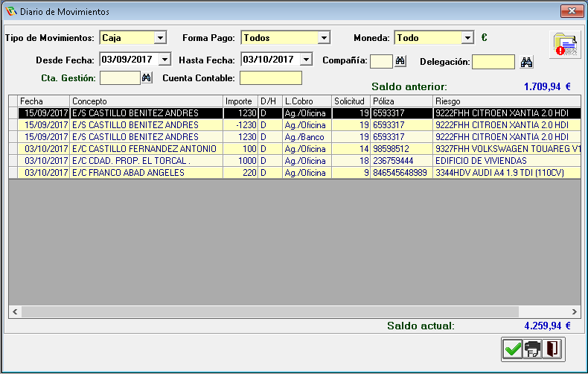
Task: Click the Compañía input field
Action: 381,61
